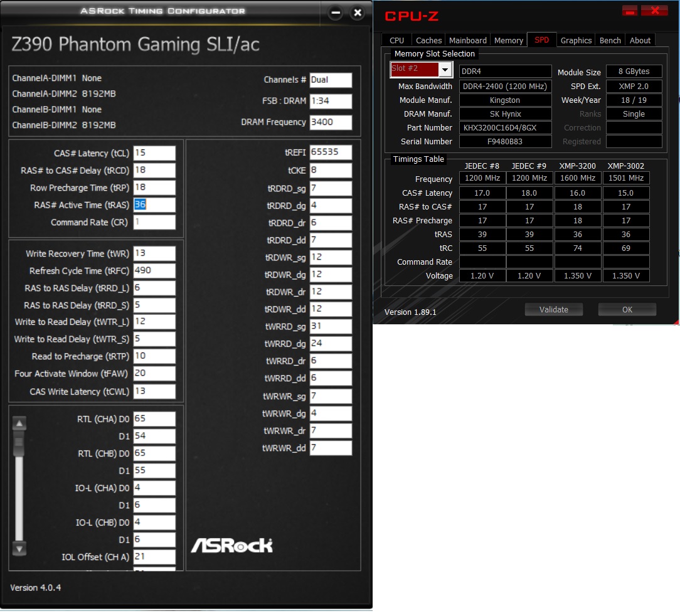Viewport: 680px width, 616px height.
Task: Click the RAS# to CAS# Delay (tRCD) field
Action: (x=154, y=171)
